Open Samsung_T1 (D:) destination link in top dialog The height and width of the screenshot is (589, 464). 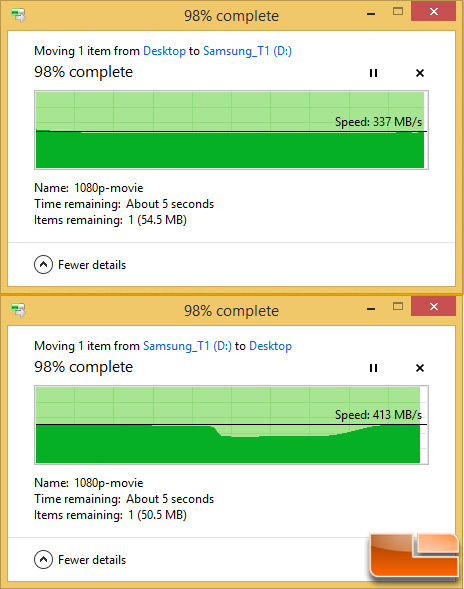pos(247,51)
